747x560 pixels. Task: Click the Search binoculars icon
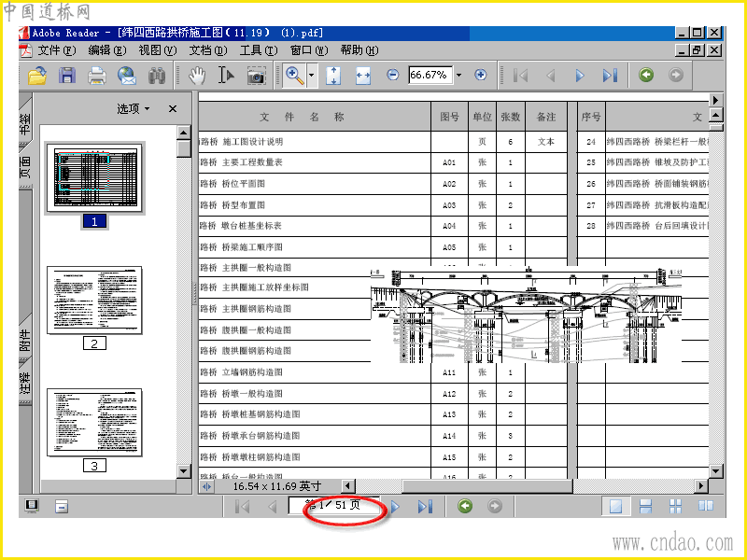[x=157, y=76]
